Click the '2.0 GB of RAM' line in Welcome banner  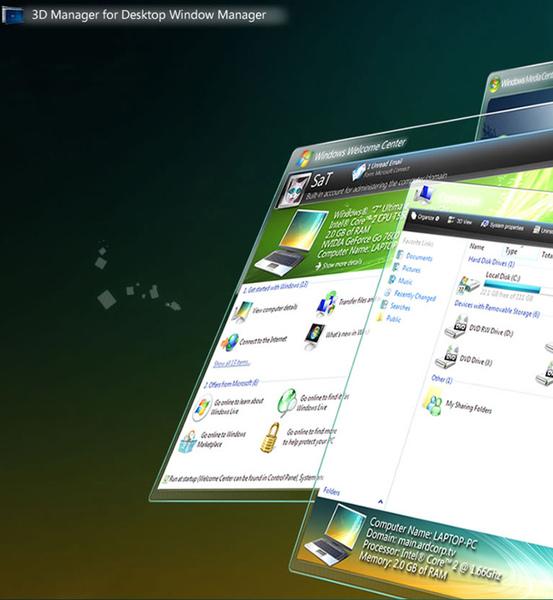[x=349, y=233]
